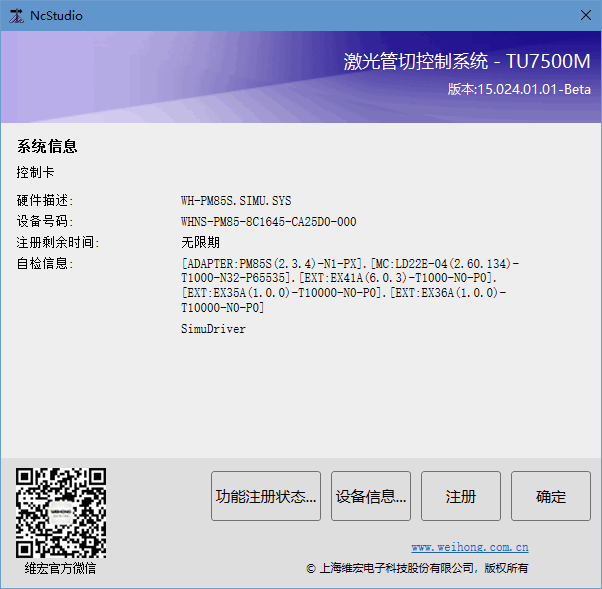Open 功能注册状态... dialog
The image size is (602, 589).
(x=266, y=496)
